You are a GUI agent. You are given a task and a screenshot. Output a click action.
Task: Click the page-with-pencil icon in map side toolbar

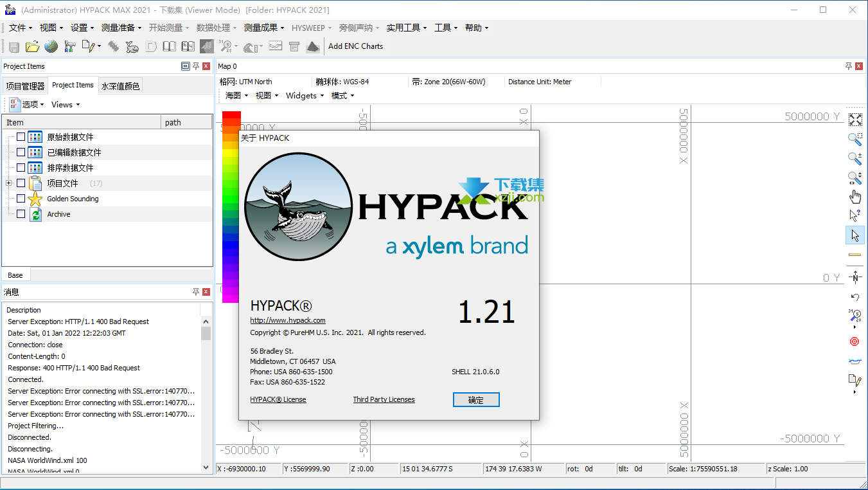855,380
